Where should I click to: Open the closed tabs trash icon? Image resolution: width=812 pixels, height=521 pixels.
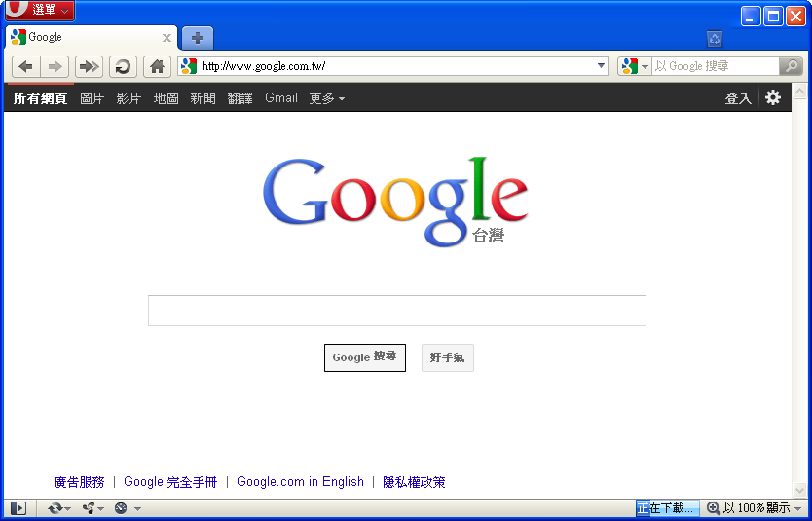coord(715,39)
